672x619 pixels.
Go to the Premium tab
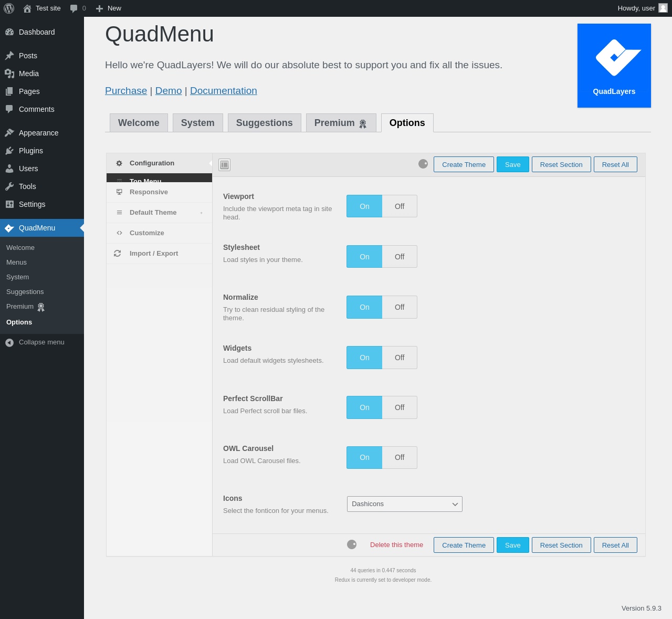point(341,123)
